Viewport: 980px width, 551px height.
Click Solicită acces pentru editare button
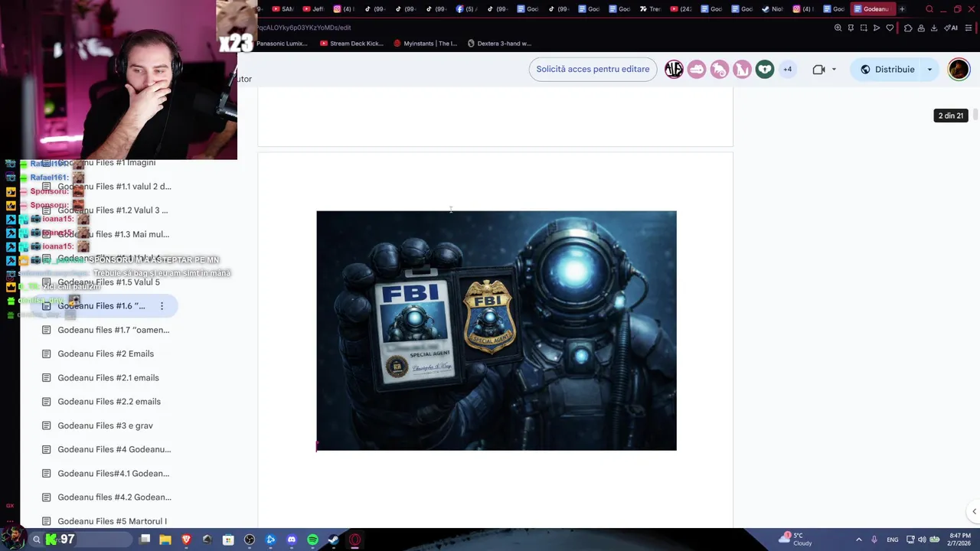(593, 69)
